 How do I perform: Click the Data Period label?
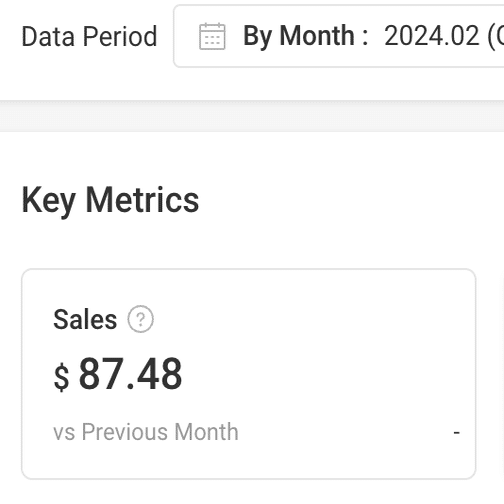(89, 36)
